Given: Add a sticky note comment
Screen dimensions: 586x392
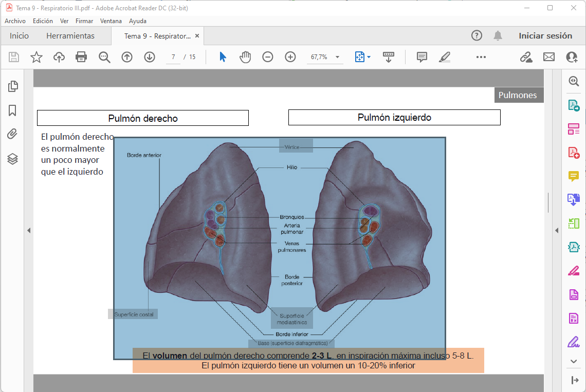Looking at the screenshot, I should [x=422, y=57].
